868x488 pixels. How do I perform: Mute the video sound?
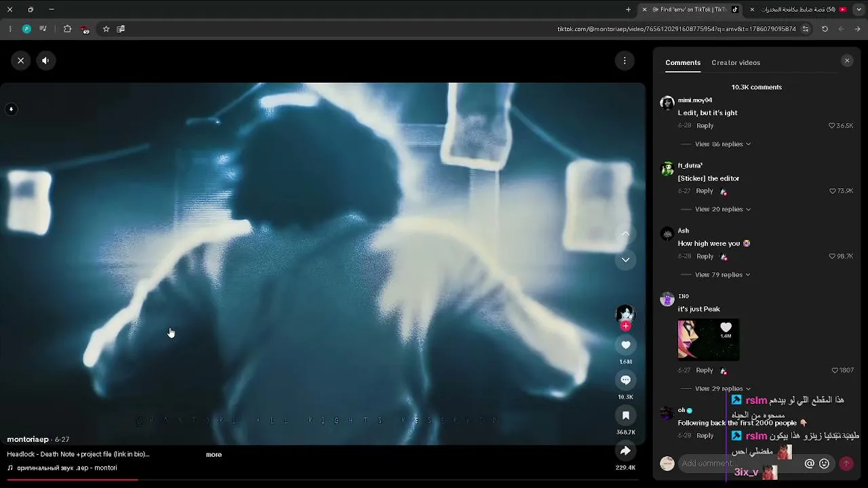[45, 60]
